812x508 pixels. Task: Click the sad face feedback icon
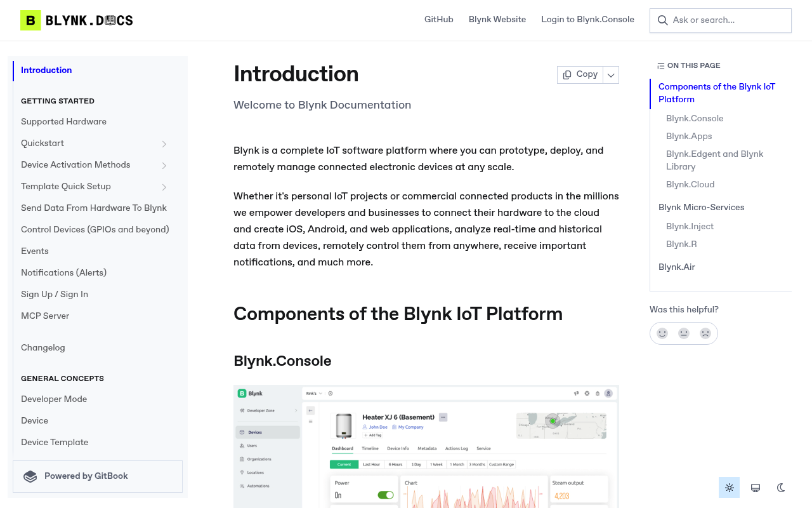click(x=705, y=333)
